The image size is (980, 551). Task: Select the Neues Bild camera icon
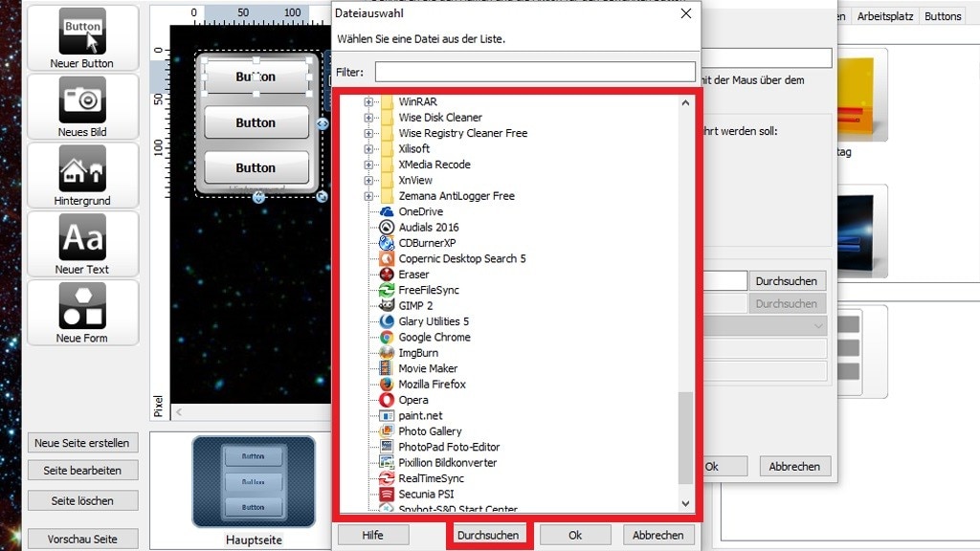click(x=82, y=99)
